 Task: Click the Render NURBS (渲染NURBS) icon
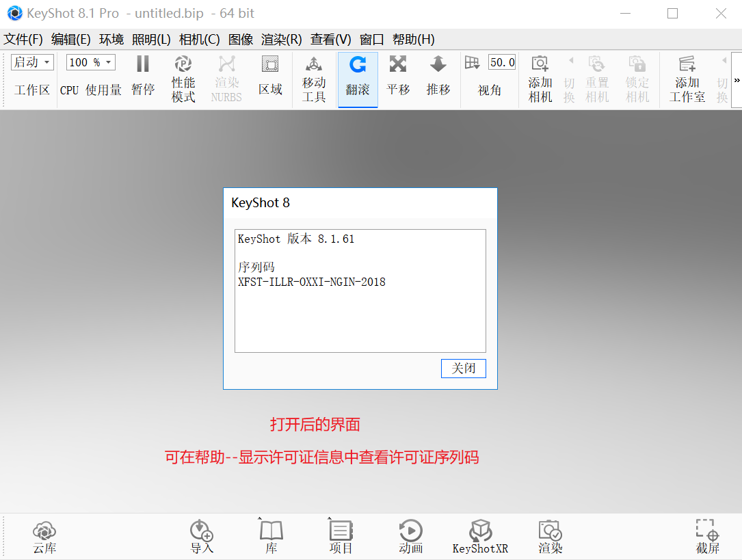pos(226,64)
